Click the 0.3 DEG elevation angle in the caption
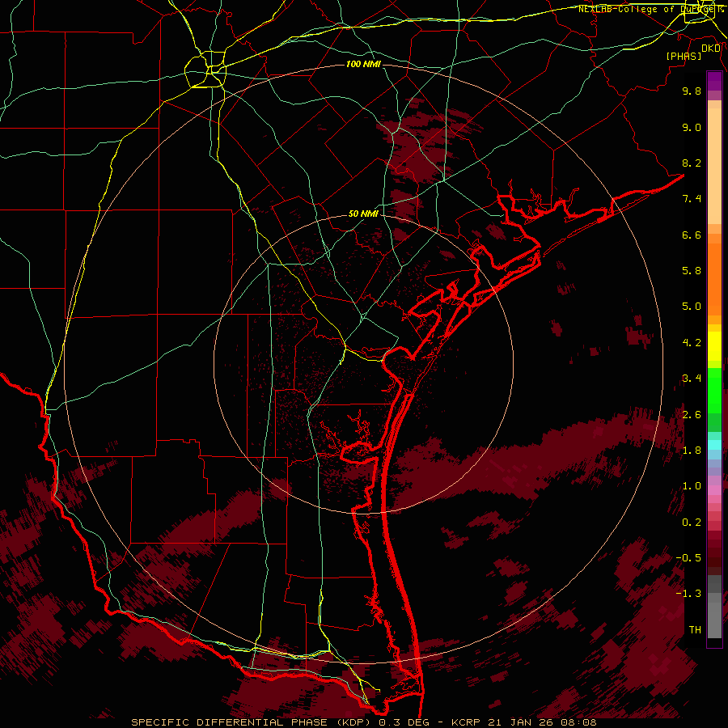 coord(405,722)
